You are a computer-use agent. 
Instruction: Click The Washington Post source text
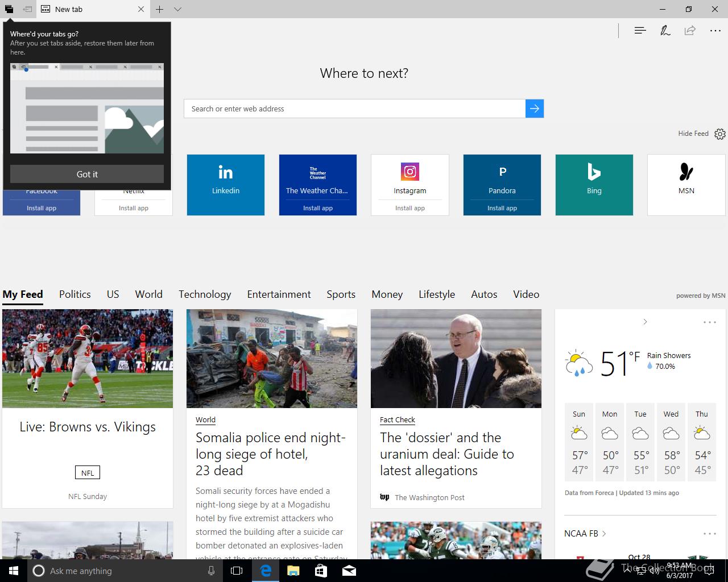click(429, 497)
